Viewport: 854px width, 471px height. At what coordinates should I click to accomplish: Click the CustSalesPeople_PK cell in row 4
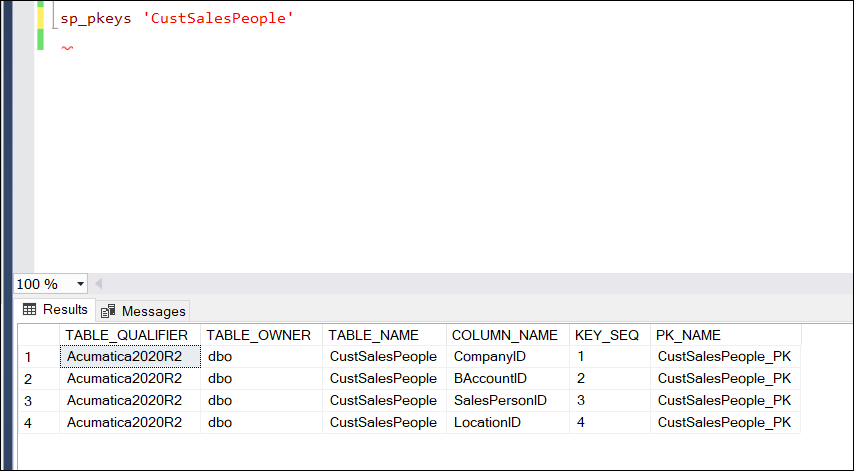[x=724, y=423]
